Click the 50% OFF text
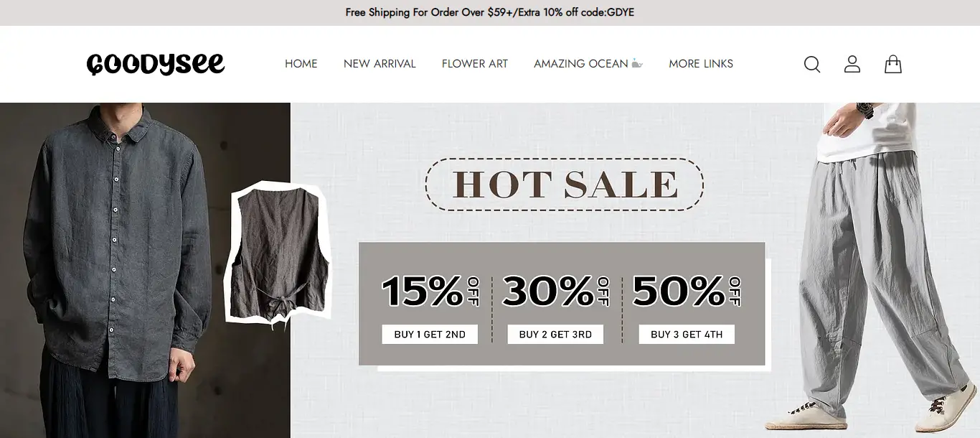 (x=687, y=292)
